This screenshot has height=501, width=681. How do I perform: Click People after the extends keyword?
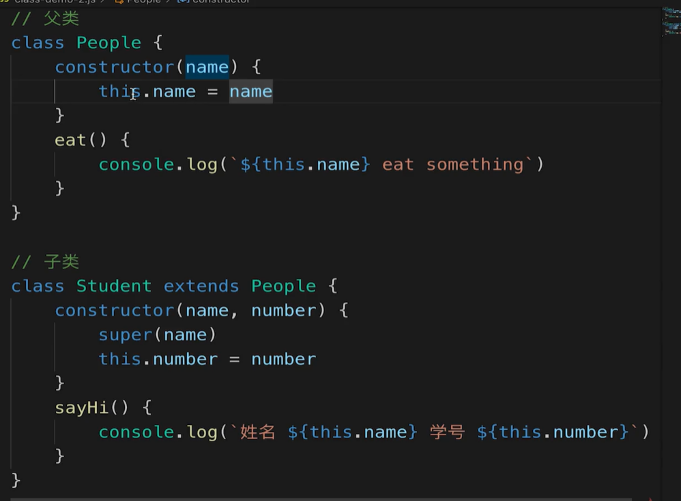pos(283,286)
